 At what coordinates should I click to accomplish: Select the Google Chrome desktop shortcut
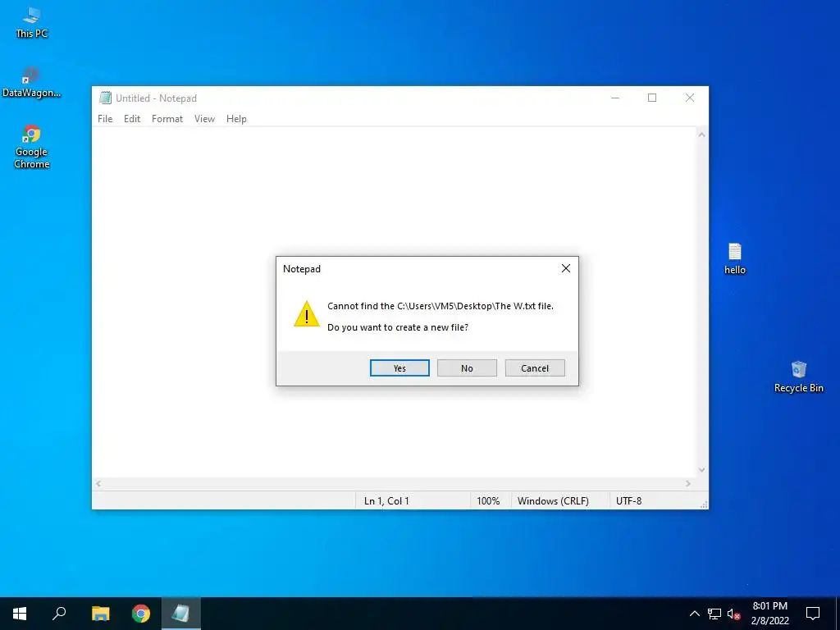32,147
